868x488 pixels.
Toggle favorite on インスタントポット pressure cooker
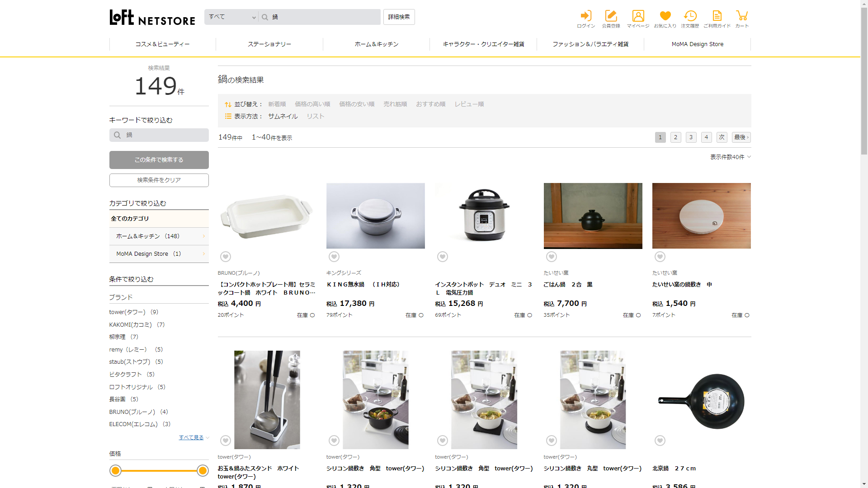(443, 257)
